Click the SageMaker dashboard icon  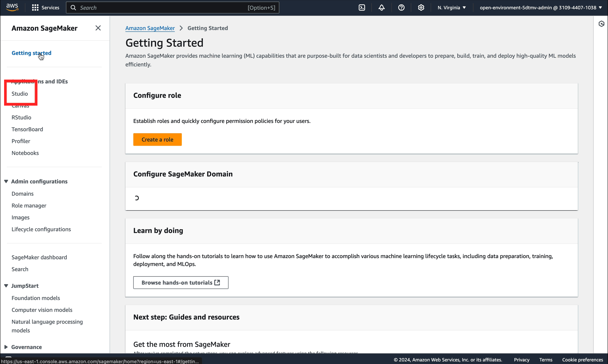(39, 257)
